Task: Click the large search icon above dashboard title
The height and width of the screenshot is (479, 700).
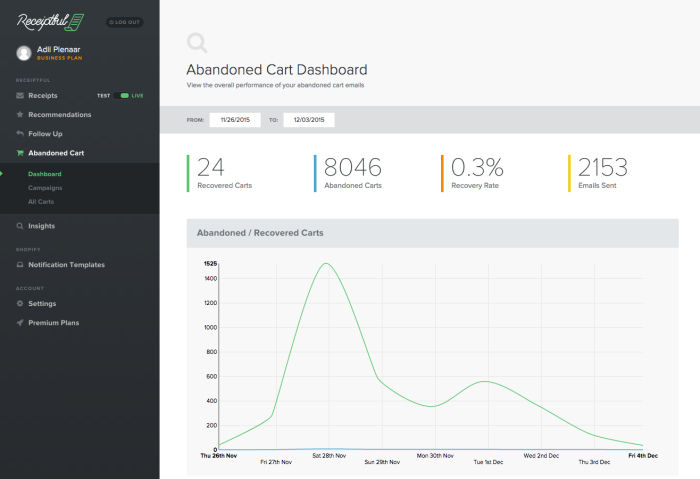Action: coord(197,42)
